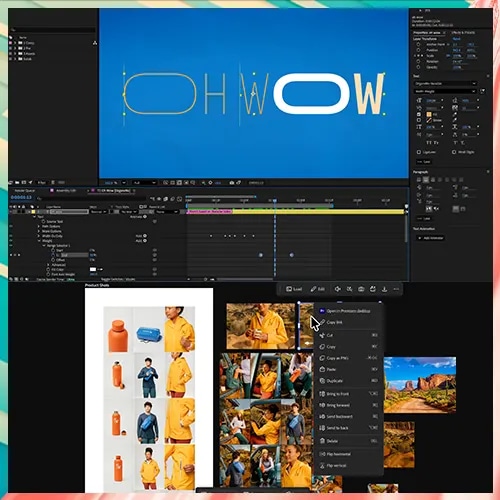The width and height of the screenshot is (500, 500).
Task: Click the Reset link in Layer Transform
Action: tap(457, 39)
